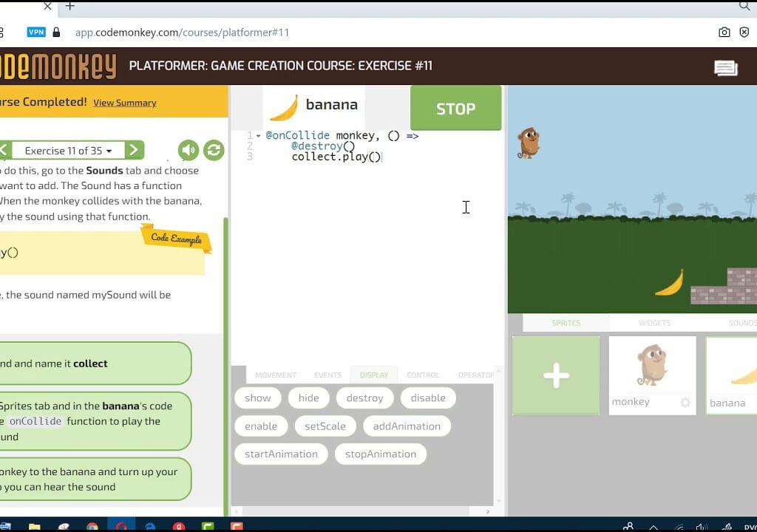Expand the system tray hidden icons chevron
Image resolution: width=757 pixels, height=532 pixels.
(654, 527)
